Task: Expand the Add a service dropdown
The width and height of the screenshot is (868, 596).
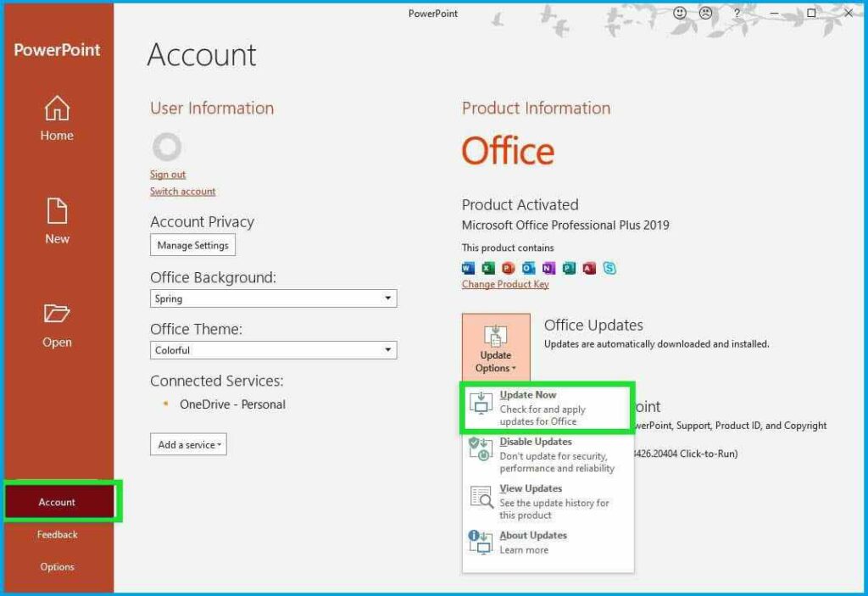Action: pyautogui.click(x=187, y=444)
